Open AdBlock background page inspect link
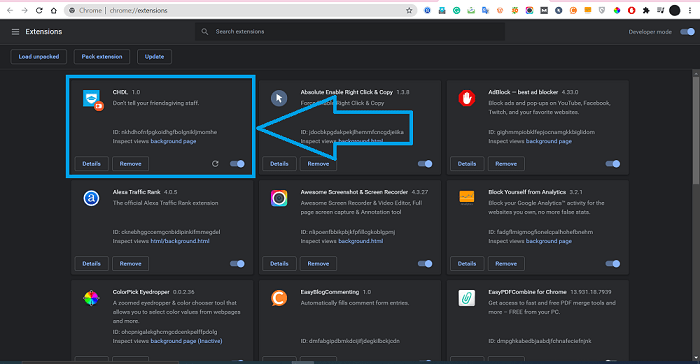 point(549,141)
